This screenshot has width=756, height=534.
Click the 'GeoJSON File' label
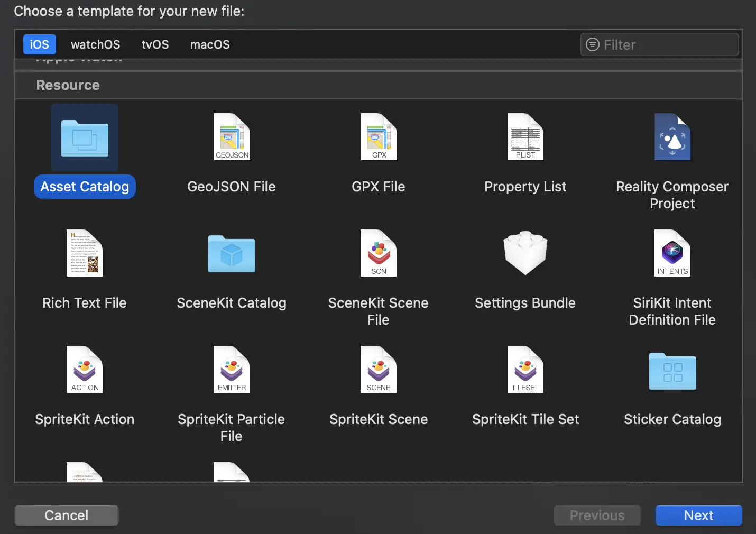tap(232, 187)
